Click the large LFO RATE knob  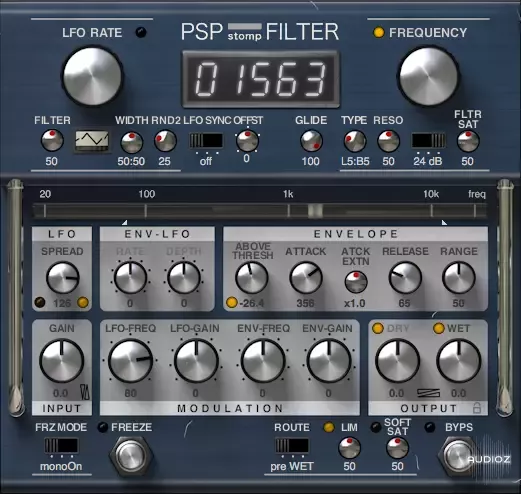92,76
